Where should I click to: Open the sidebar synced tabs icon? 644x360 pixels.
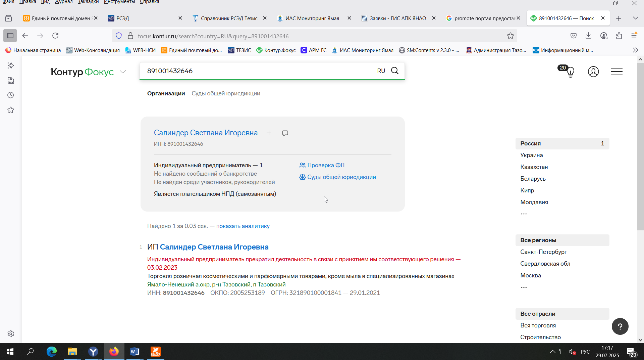11,81
